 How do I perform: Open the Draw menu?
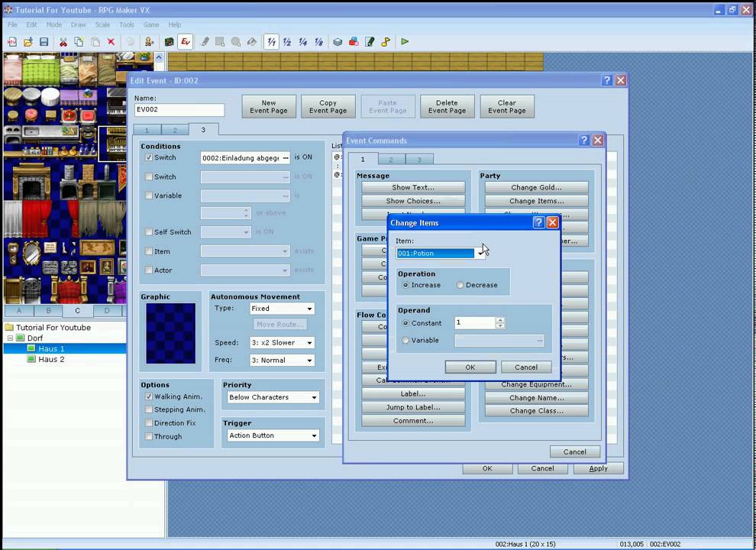coord(78,24)
